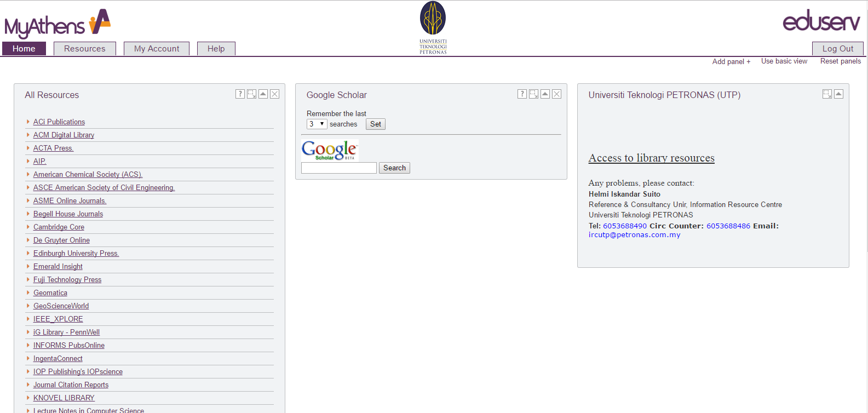Go to the Home tab
The width and height of the screenshot is (868, 413).
24,49
